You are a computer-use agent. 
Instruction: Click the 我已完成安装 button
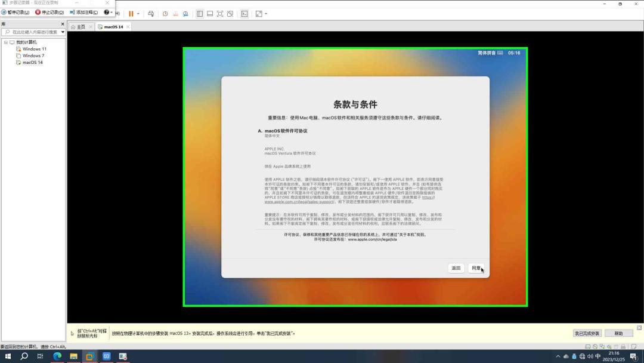pyautogui.click(x=587, y=333)
